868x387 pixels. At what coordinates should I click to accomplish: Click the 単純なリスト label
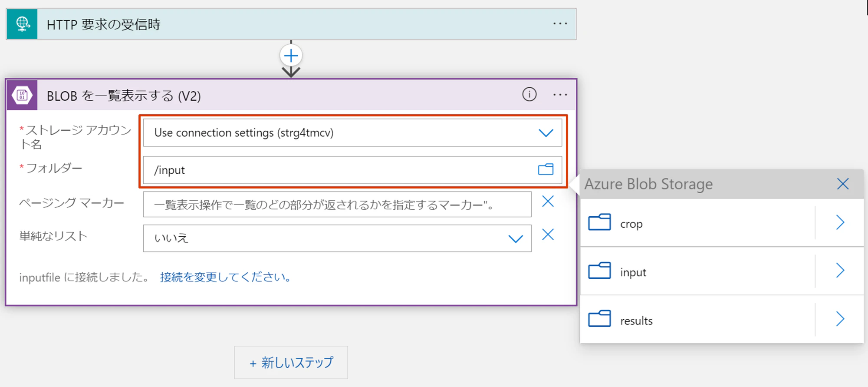click(53, 236)
